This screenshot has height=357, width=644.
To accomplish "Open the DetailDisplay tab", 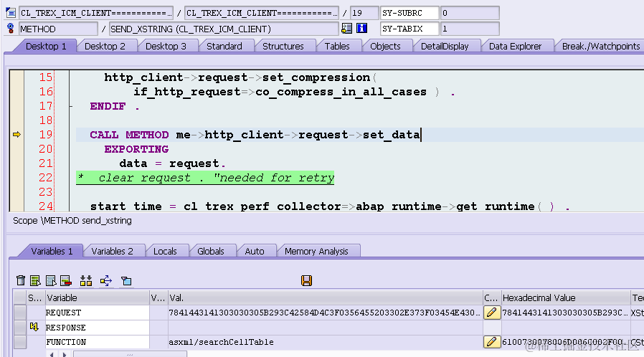I will pyautogui.click(x=445, y=46).
